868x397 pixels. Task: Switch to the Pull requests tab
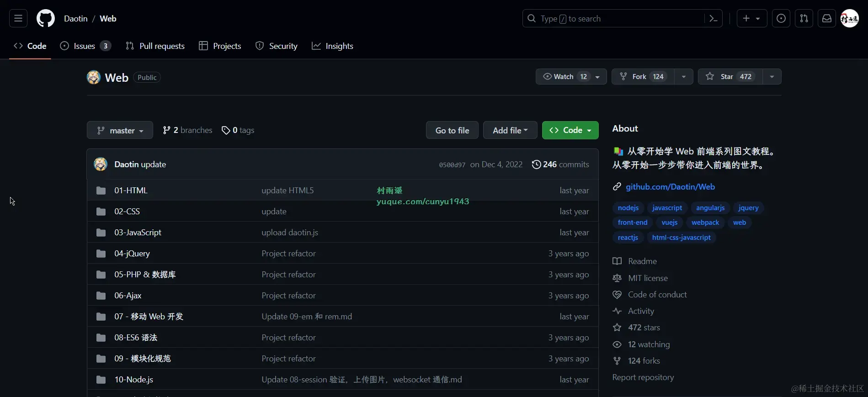[155, 46]
